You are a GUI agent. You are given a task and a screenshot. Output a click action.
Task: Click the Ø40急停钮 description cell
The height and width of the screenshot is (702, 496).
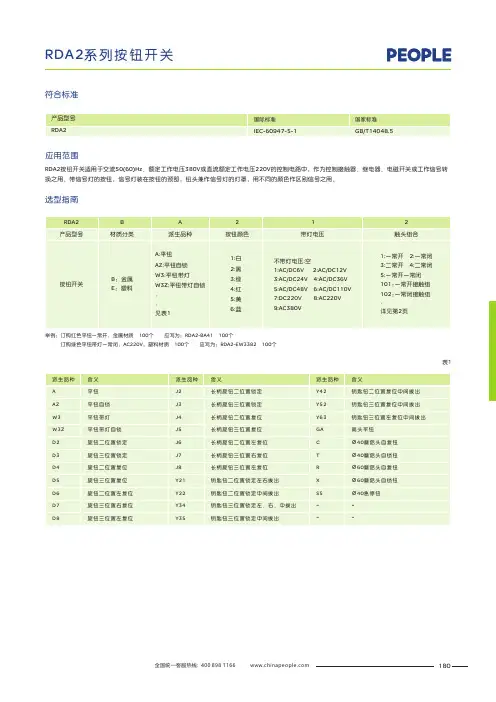366,493
